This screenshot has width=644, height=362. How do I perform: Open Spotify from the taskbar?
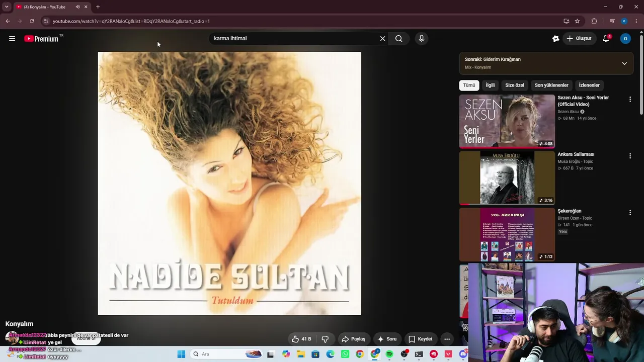(x=389, y=354)
